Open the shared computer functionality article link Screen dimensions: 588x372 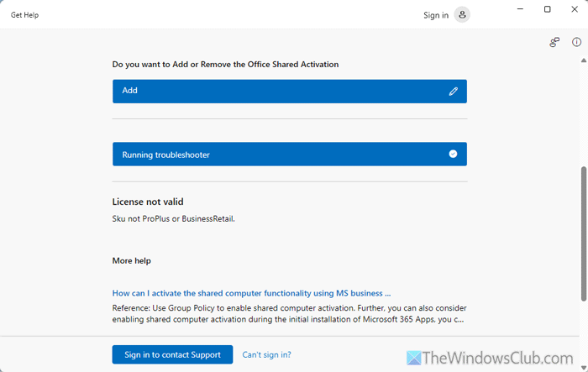[252, 293]
